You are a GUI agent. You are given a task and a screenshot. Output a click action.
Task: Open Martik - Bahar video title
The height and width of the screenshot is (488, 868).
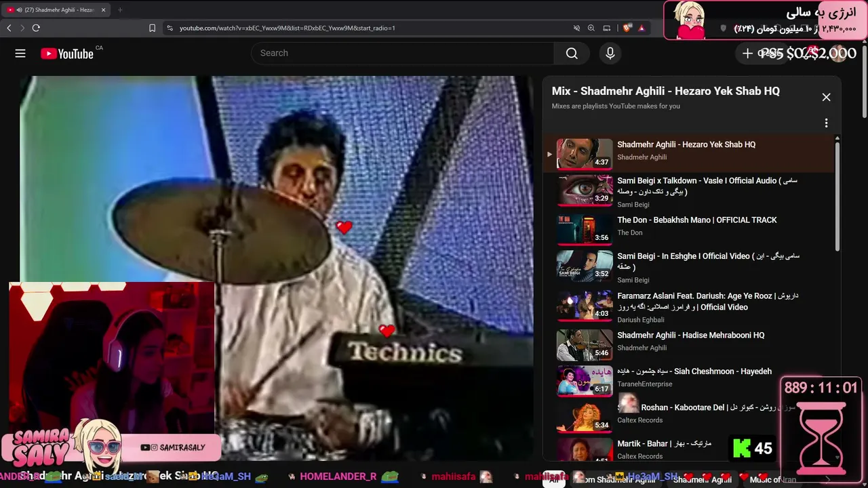664,444
